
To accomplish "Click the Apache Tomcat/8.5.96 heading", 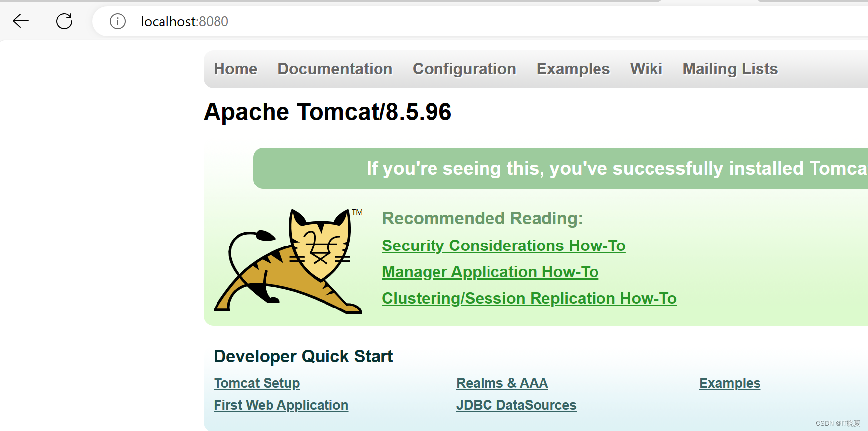I will (327, 112).
